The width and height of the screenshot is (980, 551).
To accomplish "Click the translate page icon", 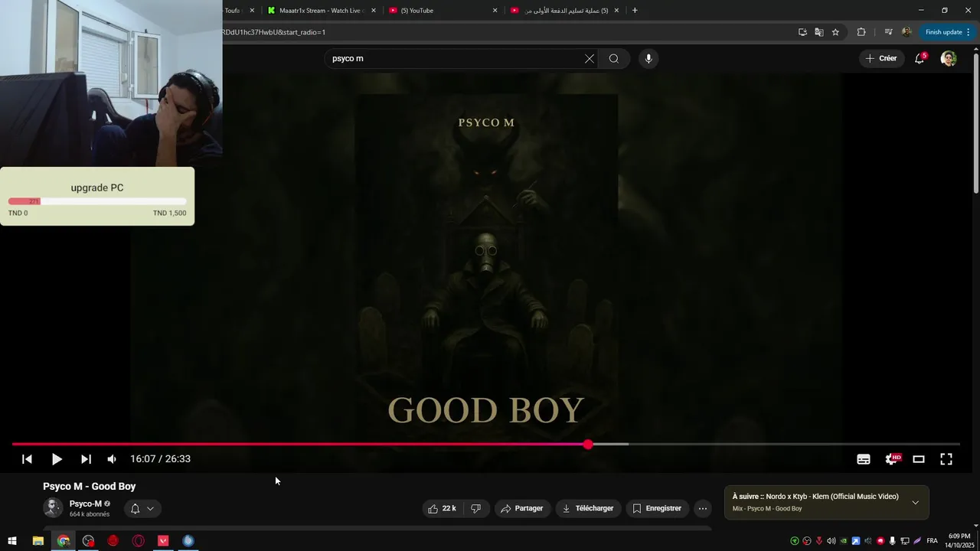I will click(x=819, y=32).
